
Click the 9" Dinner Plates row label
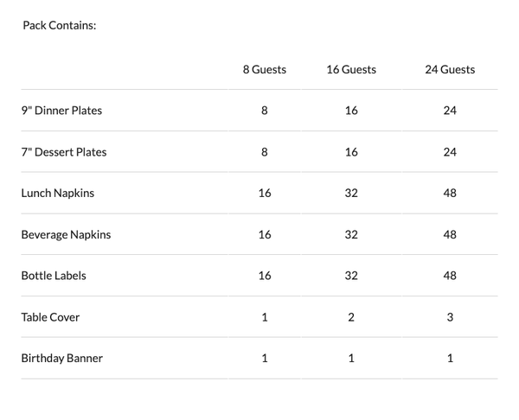61,111
